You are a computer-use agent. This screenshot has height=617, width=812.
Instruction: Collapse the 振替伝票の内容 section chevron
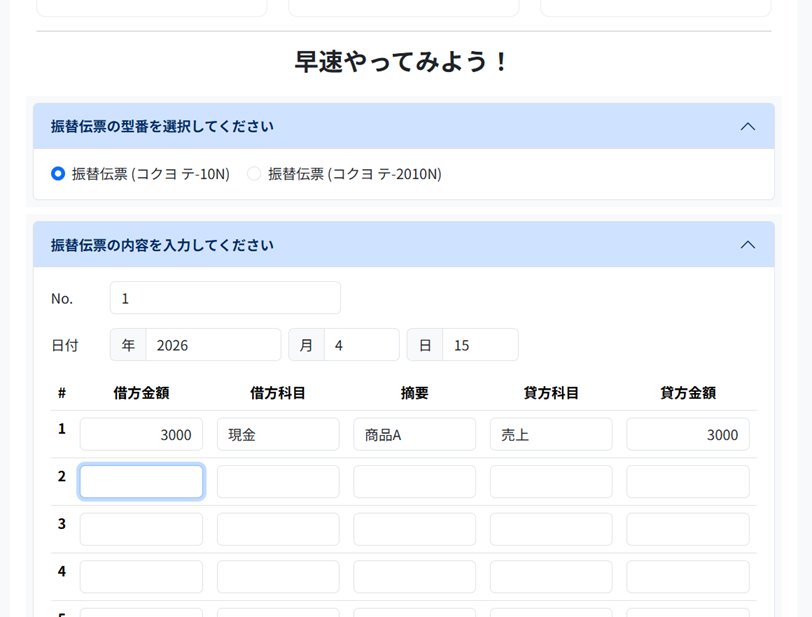point(747,245)
